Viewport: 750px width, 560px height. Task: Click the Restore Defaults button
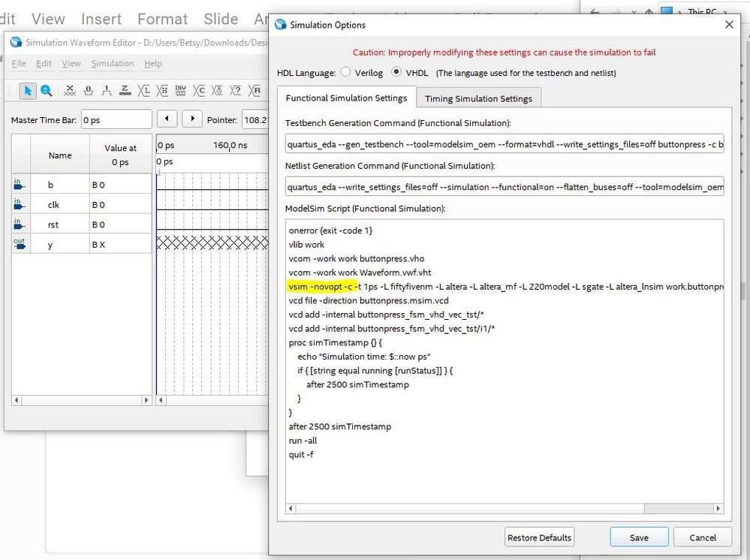(540, 537)
